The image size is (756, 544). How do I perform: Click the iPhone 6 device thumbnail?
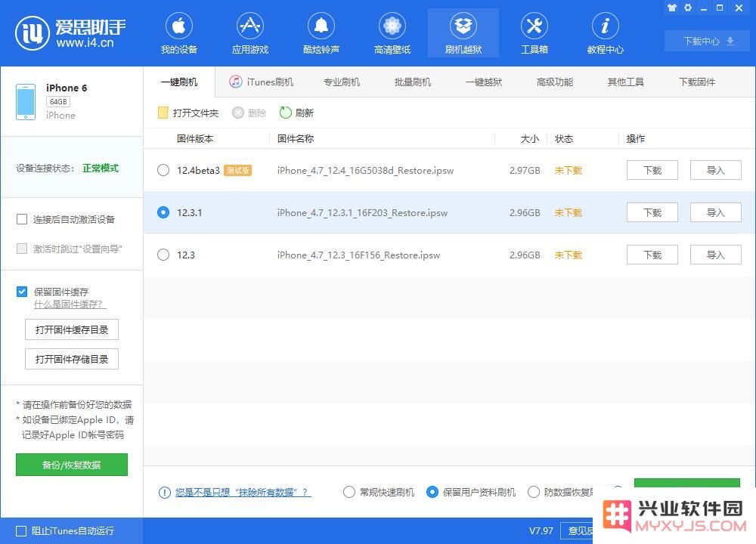coord(26,102)
